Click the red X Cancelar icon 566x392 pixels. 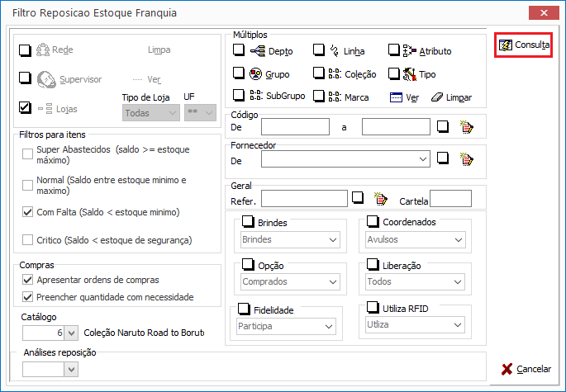click(x=507, y=369)
